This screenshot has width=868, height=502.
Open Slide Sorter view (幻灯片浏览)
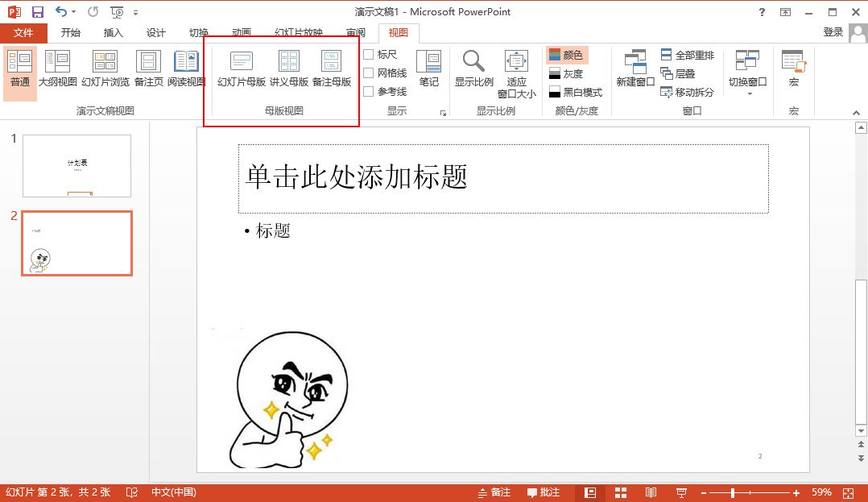tap(105, 68)
